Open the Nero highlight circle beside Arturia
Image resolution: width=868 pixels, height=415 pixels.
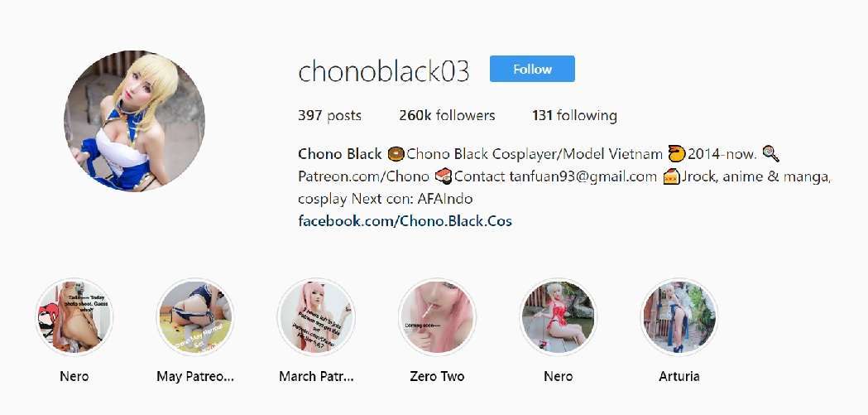(558, 317)
